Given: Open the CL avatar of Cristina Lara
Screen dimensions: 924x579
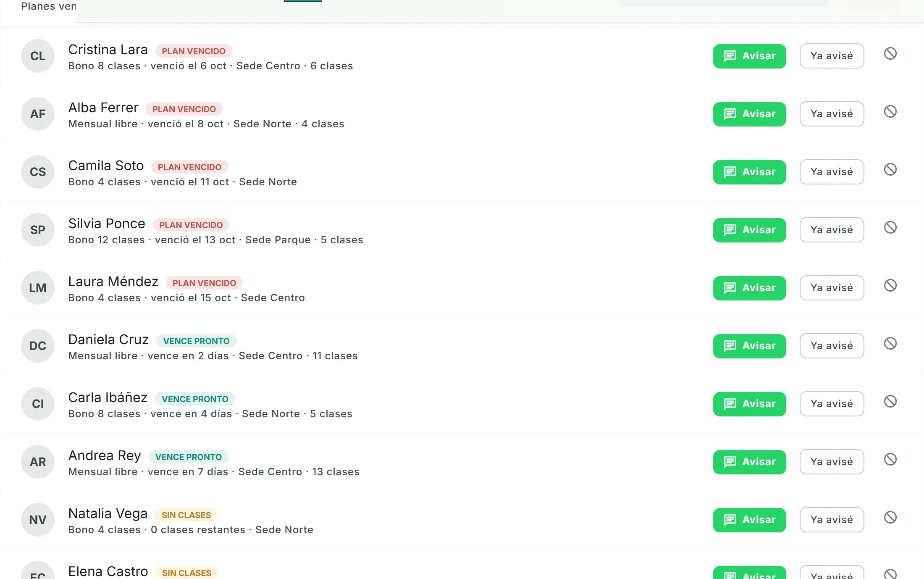Looking at the screenshot, I should (x=38, y=56).
